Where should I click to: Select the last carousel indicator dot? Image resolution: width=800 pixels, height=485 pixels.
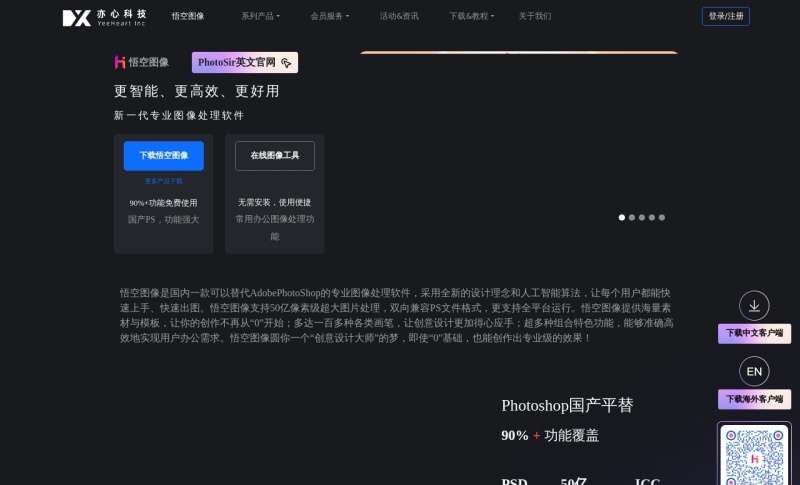[662, 217]
